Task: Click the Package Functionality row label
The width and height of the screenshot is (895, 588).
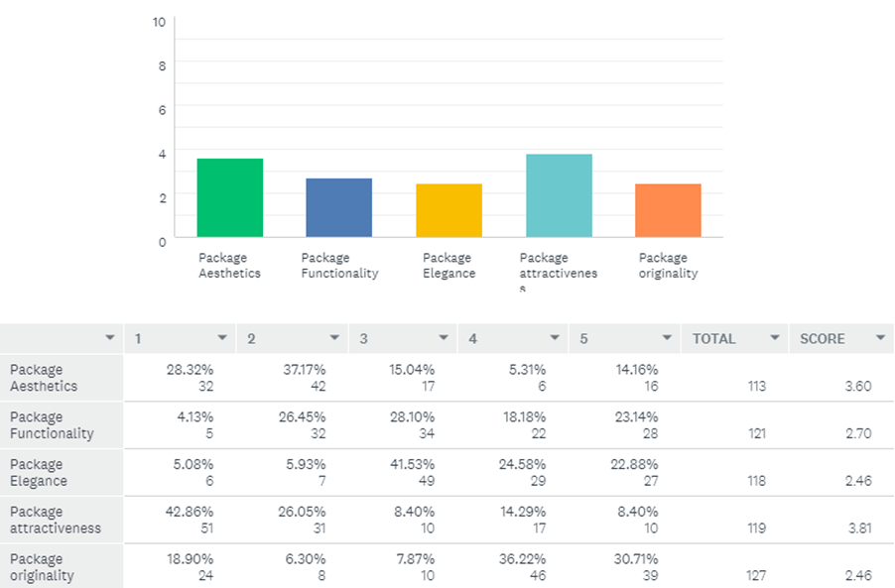Action: coord(52,424)
